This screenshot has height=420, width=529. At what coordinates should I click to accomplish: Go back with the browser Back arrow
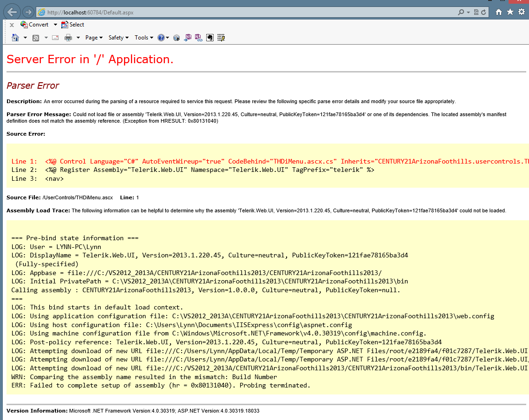[12, 12]
